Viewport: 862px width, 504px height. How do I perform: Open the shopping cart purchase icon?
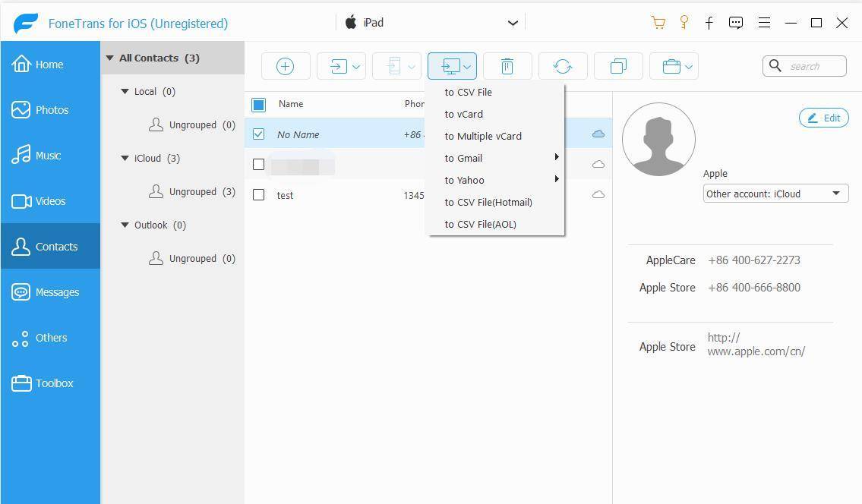coord(658,23)
